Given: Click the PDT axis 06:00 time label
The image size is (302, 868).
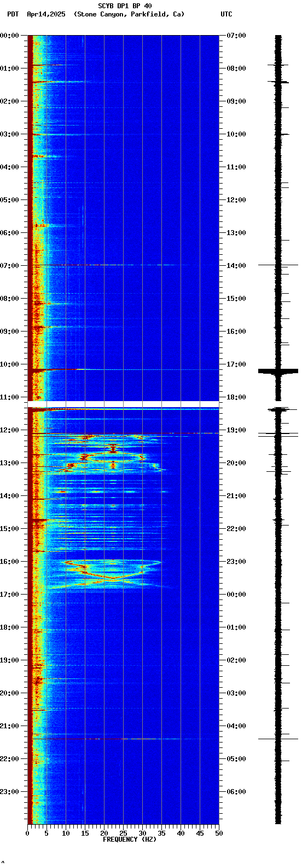Looking at the screenshot, I should [x=10, y=233].
